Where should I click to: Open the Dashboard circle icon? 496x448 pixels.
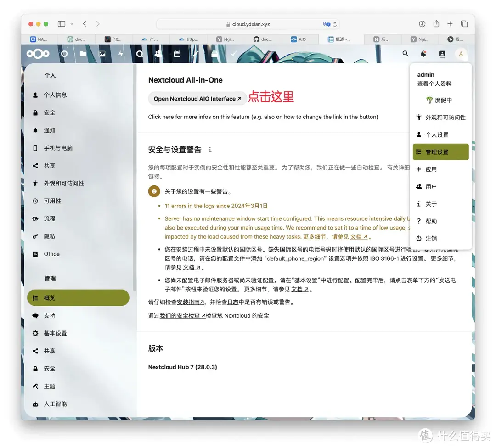tap(64, 54)
